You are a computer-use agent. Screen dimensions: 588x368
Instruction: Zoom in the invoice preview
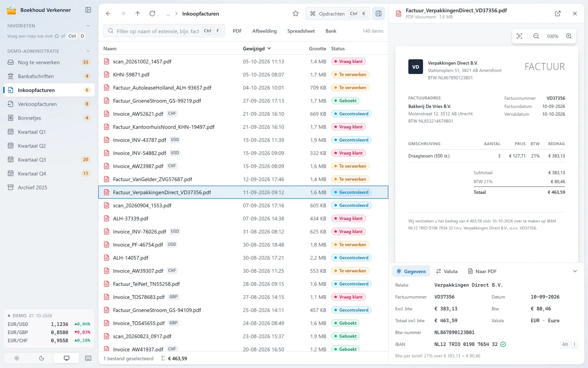569,36
